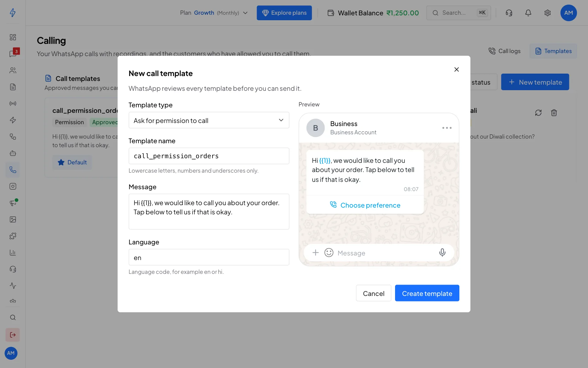Tap Choose preference in the preview
The image size is (588, 368).
(365, 205)
